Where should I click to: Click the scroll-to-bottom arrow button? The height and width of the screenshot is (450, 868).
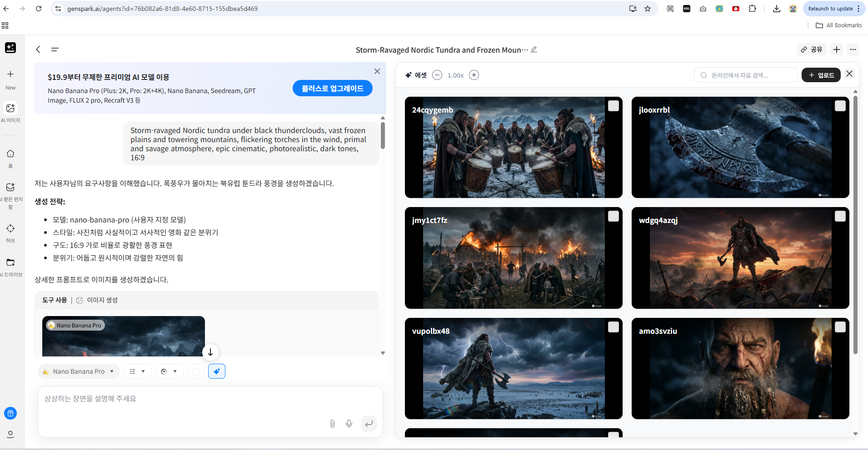pos(210,352)
